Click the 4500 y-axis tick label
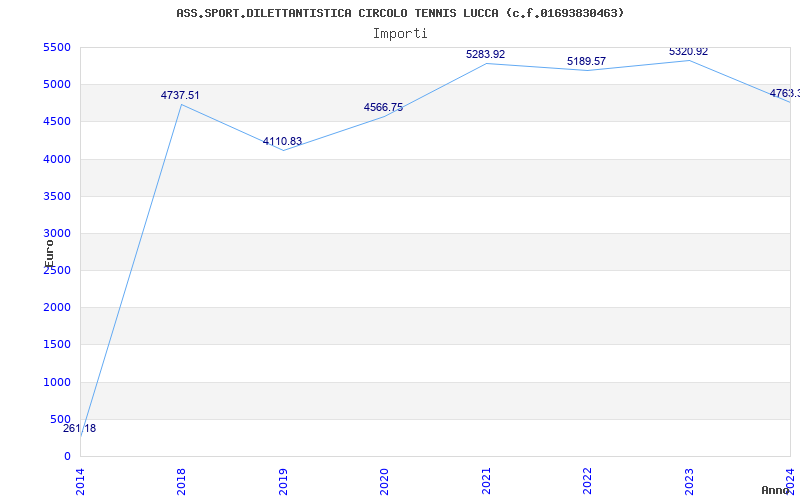Screen dimensions: 800x500 (x=57, y=122)
